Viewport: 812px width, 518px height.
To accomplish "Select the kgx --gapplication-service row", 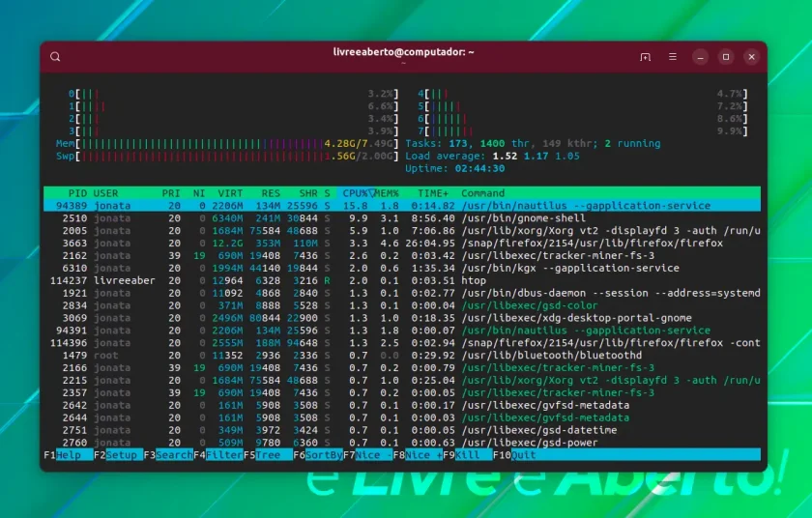I will [402, 268].
